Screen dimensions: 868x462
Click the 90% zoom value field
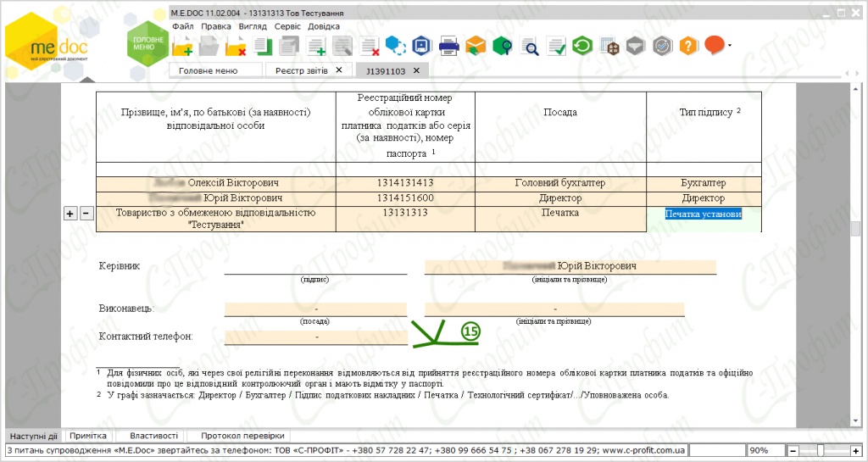pos(766,450)
